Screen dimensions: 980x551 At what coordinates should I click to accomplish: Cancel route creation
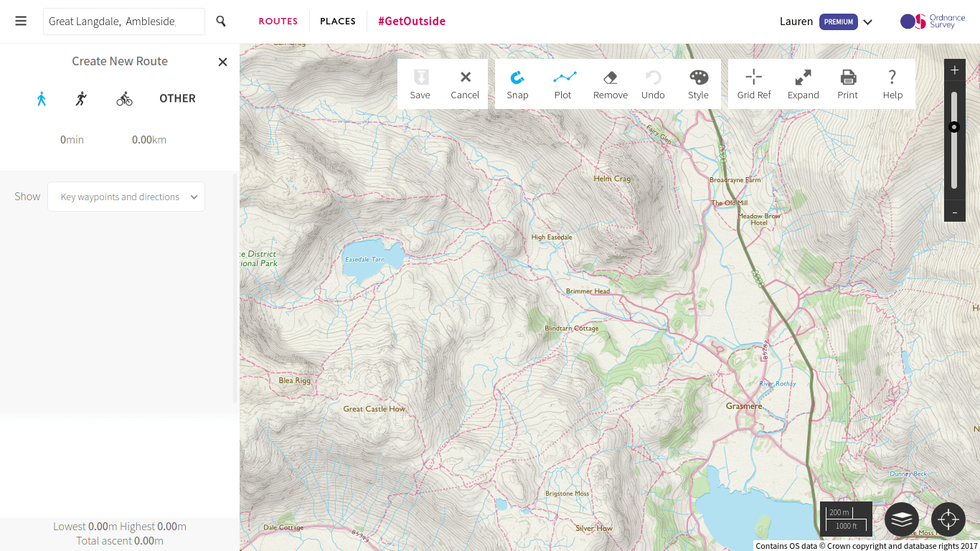click(465, 84)
